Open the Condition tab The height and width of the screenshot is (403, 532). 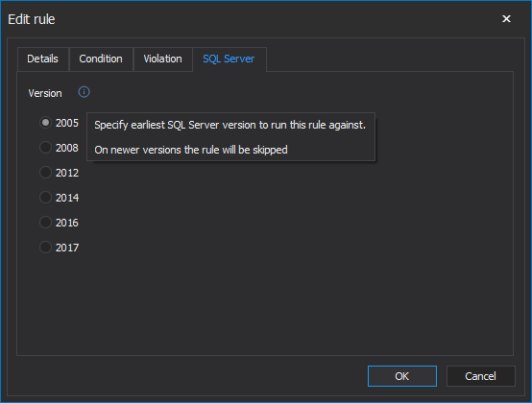coord(101,59)
